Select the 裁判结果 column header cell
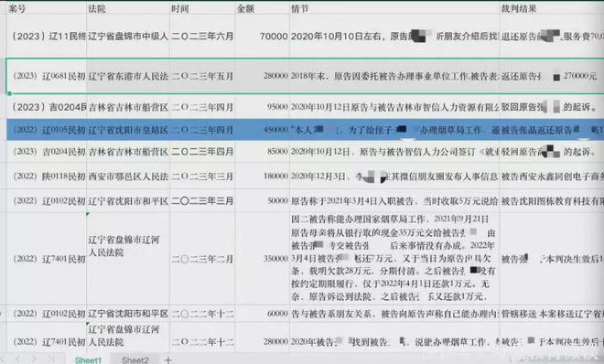Image resolution: width=604 pixels, height=364 pixels. click(552, 8)
